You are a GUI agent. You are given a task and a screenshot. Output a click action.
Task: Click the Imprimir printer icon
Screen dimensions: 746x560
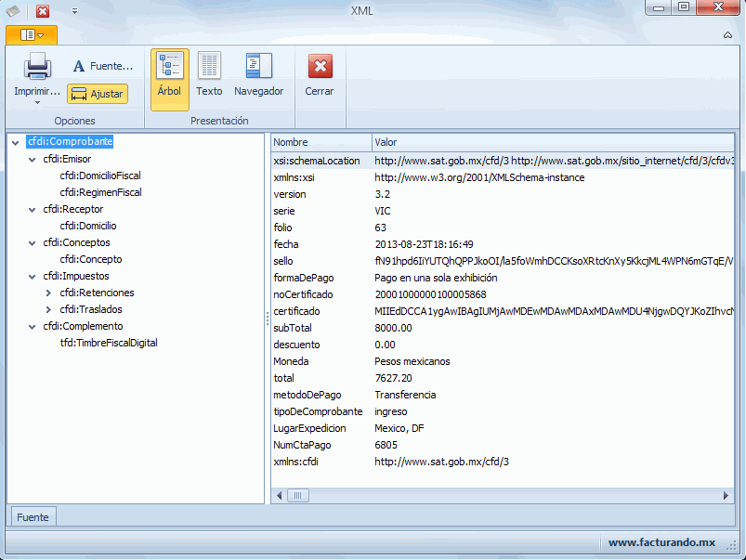[x=37, y=68]
